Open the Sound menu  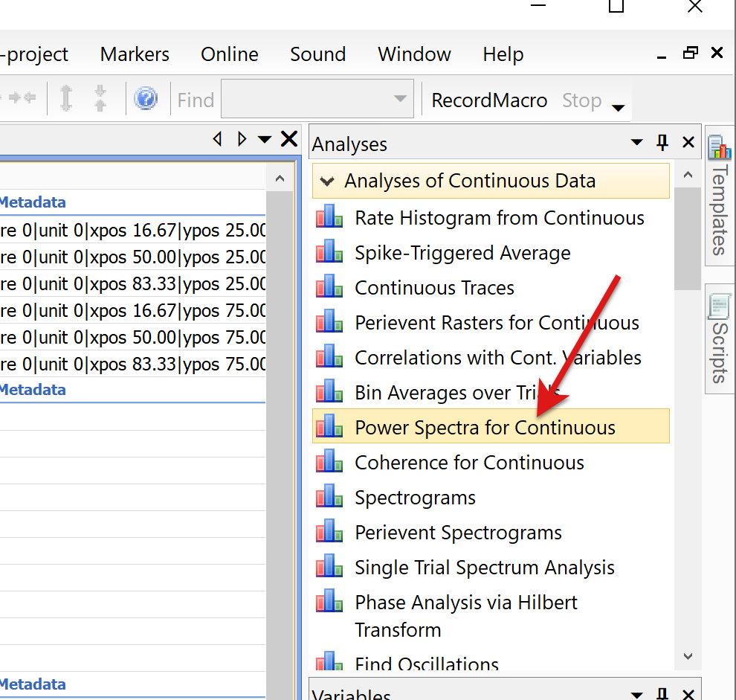[317, 54]
